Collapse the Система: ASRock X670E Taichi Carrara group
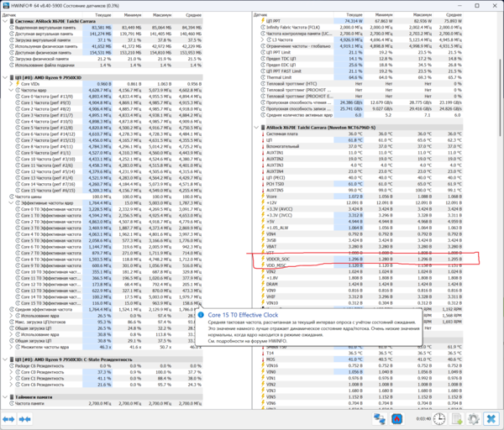This screenshot has height=430, width=504. pos(5,21)
